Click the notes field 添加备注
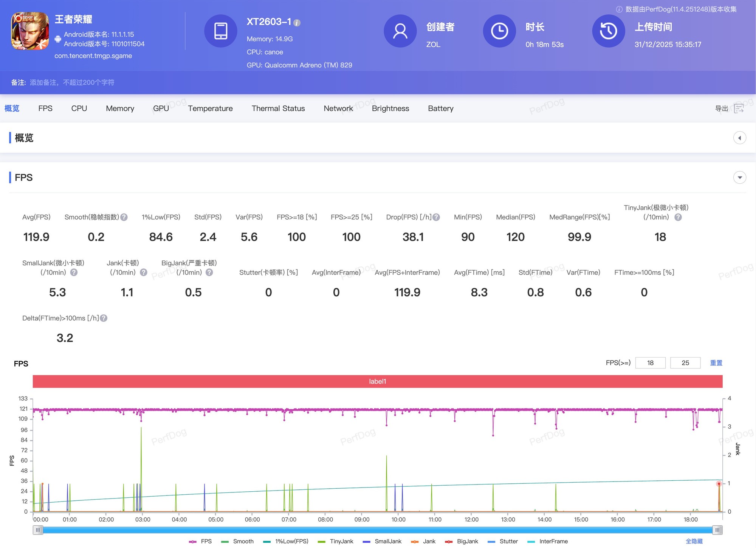Viewport: 756px width, 548px height. pyautogui.click(x=72, y=82)
